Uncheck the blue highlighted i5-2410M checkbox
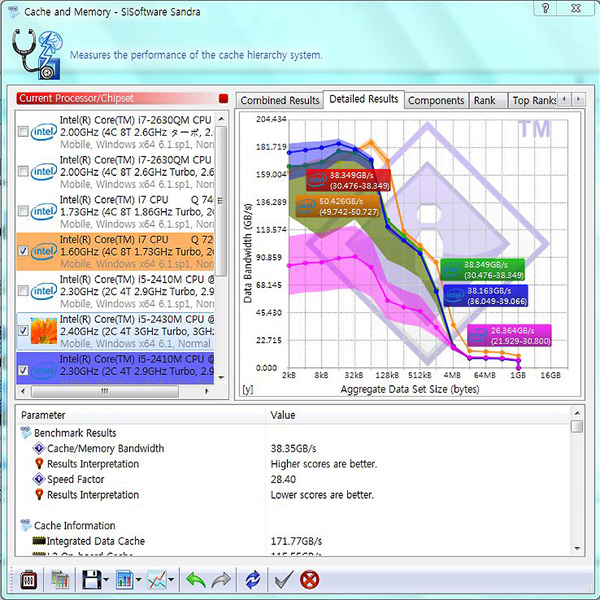Viewport: 600px width, 600px height. pyautogui.click(x=23, y=370)
